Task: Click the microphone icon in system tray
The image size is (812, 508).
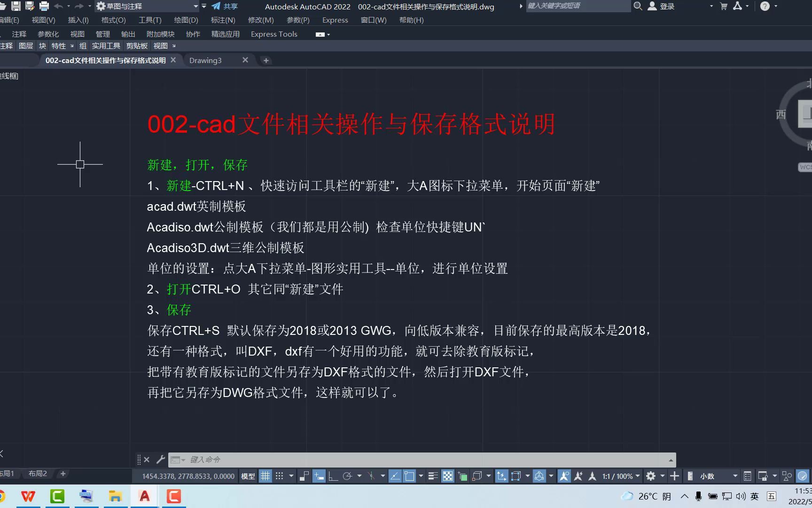Action: coord(698,496)
